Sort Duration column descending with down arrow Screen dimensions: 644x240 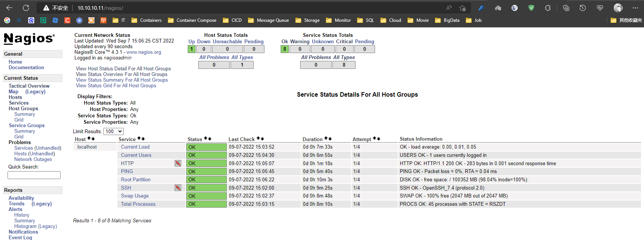click(330, 139)
